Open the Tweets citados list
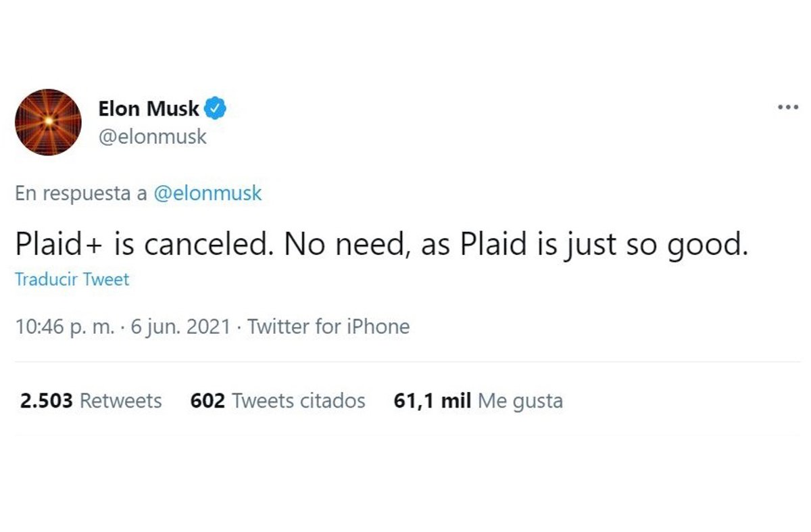 (x=299, y=401)
